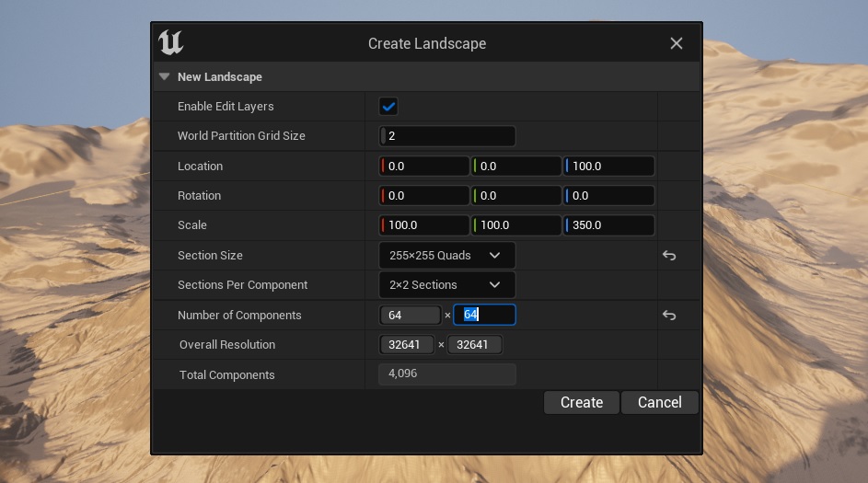Toggle Enable Edit Layers checkbox
Image resolution: width=868 pixels, height=483 pixels.
(x=388, y=106)
